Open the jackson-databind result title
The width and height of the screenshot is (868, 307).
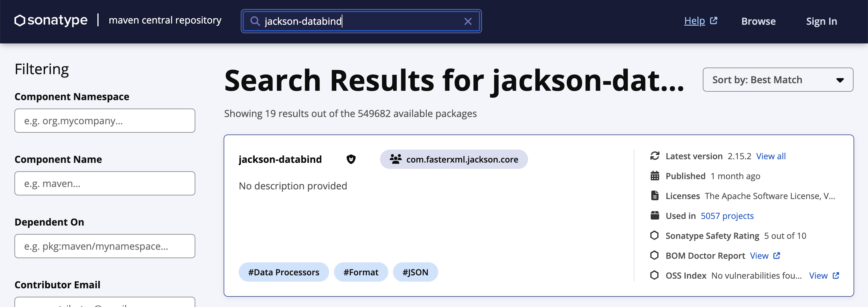280,159
